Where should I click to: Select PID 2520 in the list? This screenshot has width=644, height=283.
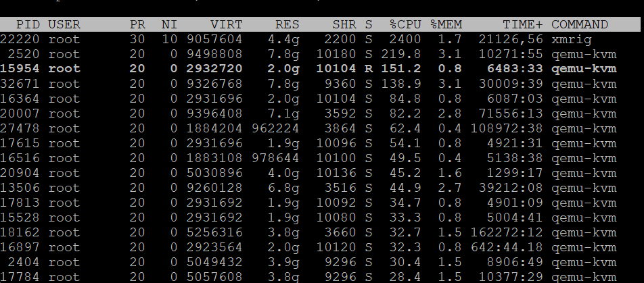(x=25, y=54)
